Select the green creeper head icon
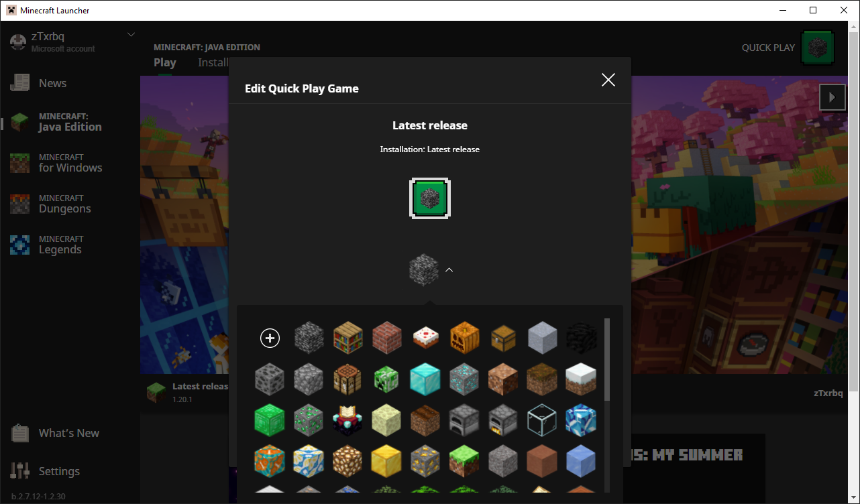 coord(387,379)
